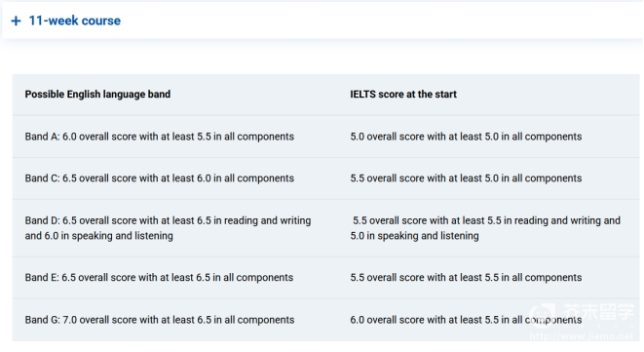This screenshot has height=352, width=644.
Task: Expand the 11-week course section via plus icon
Action: (16, 20)
